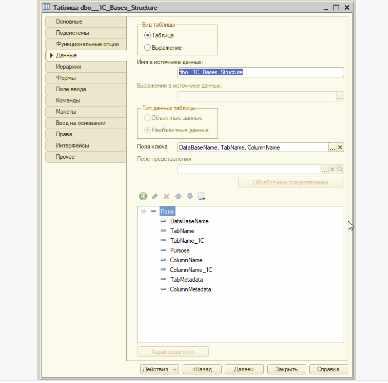
Task: Click the data source name input field
Action: (260, 72)
